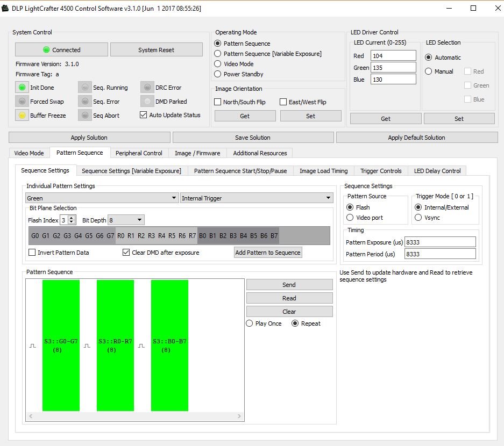The width and height of the screenshot is (504, 446).
Task: Click Set under LED Driver Control
Action: click(459, 118)
